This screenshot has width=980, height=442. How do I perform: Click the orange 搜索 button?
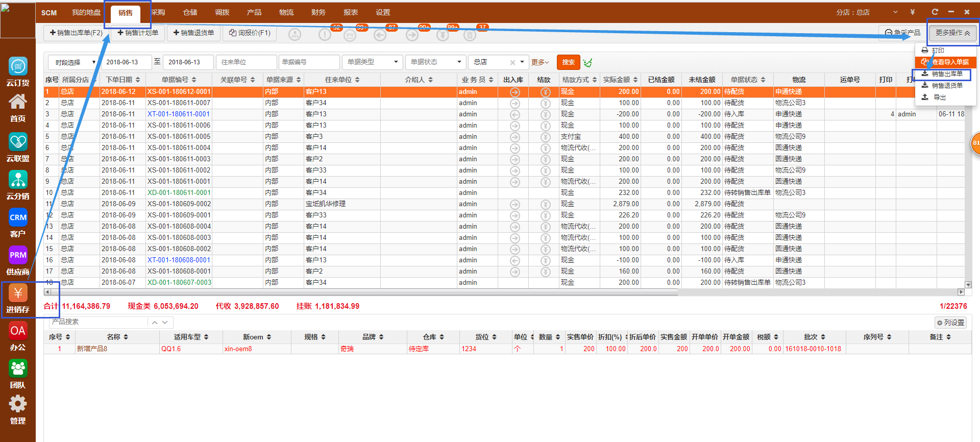point(568,62)
